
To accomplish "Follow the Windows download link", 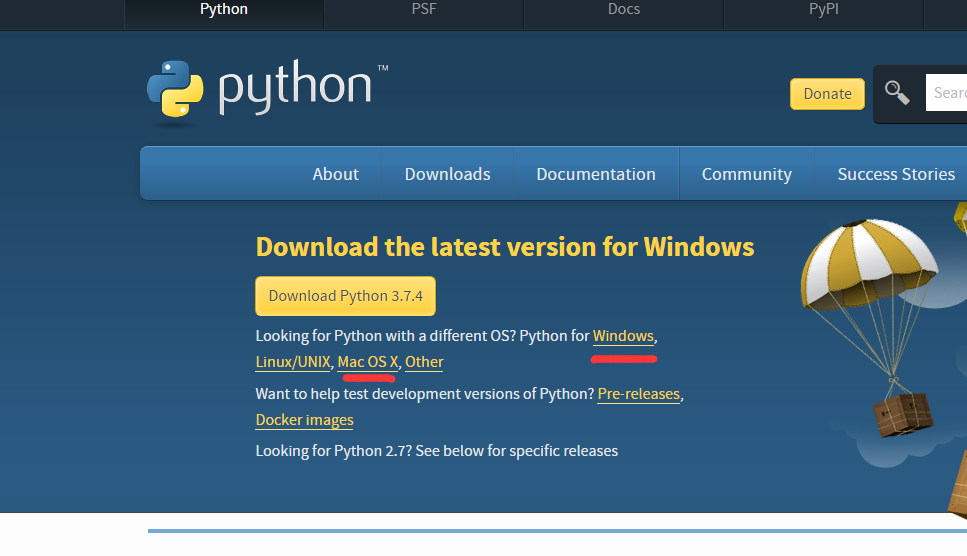I will (x=623, y=336).
